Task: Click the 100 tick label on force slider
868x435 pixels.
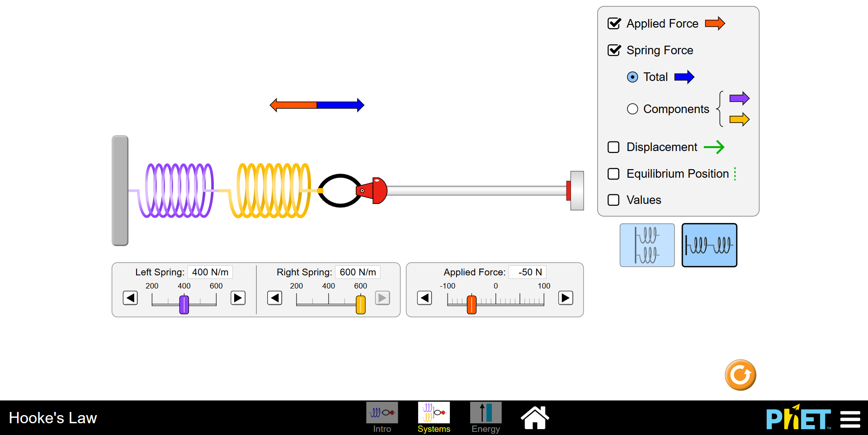Action: pyautogui.click(x=544, y=286)
